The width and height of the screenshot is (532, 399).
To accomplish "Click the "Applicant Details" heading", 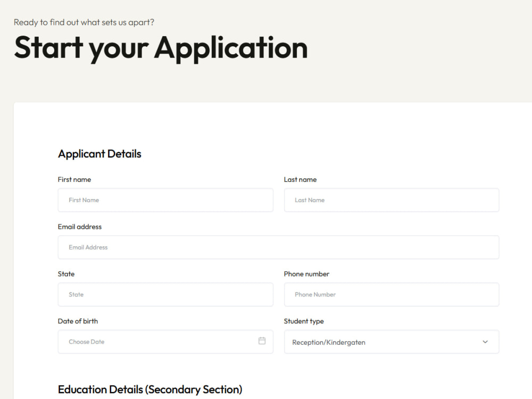I will click(x=99, y=154).
